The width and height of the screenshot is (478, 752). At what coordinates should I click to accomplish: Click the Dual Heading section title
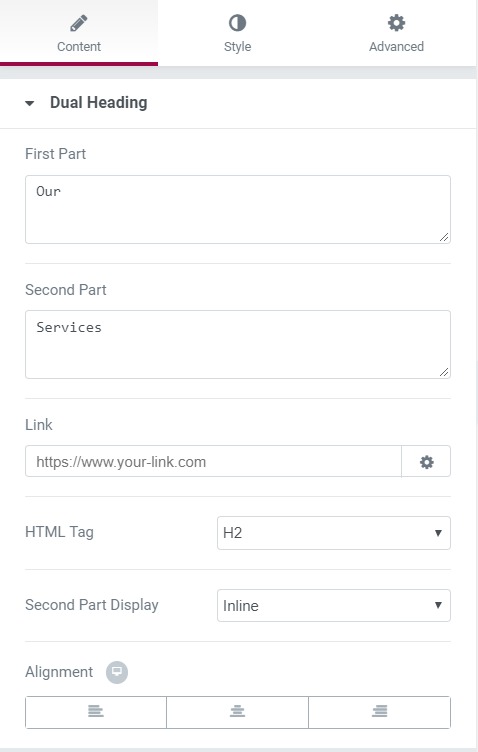tap(99, 103)
